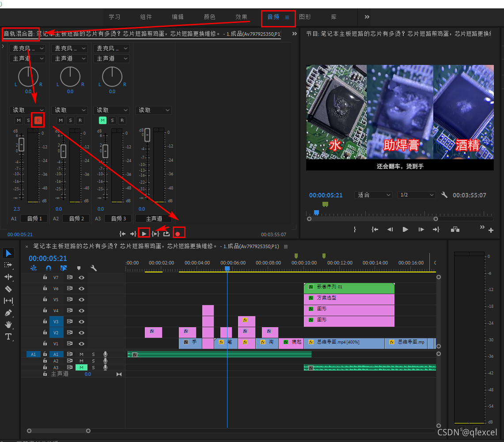Screen dimensions: 504x442
Task: Toggle loop playback in audio mixer
Action: [x=166, y=234]
